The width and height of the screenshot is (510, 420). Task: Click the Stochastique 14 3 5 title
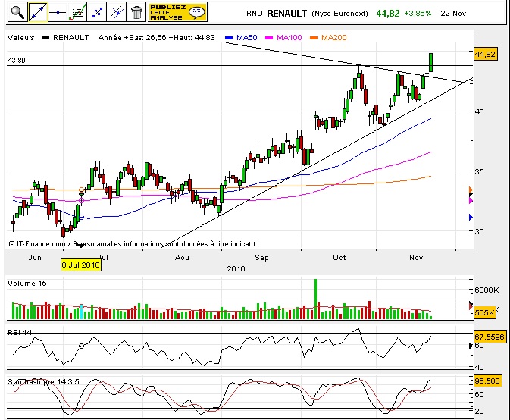pyautogui.click(x=44, y=382)
